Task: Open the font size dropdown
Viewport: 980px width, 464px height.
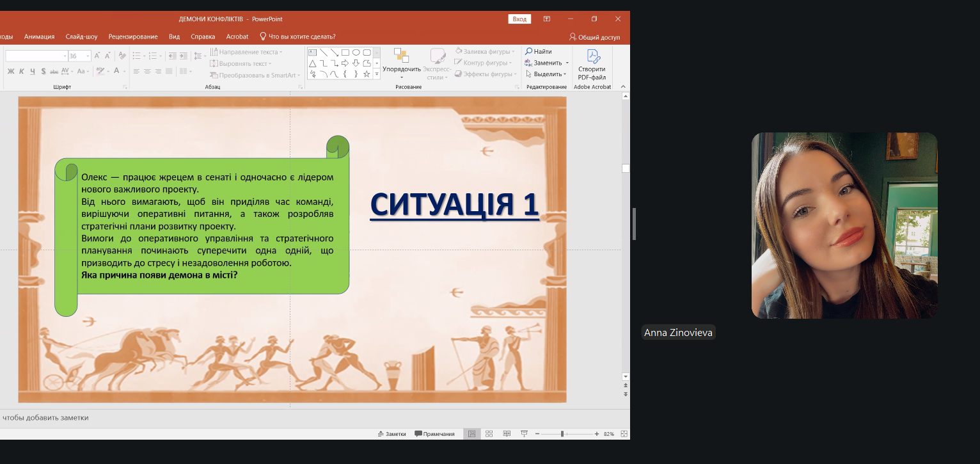Action: pyautogui.click(x=88, y=56)
